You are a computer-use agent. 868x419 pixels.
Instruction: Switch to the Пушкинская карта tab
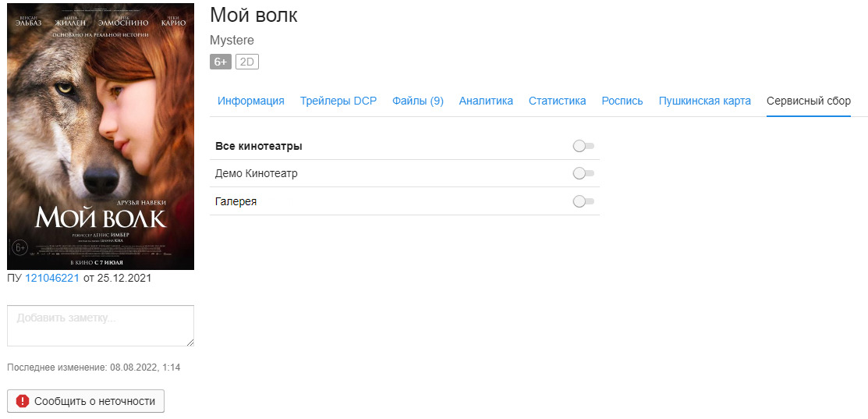coord(705,101)
